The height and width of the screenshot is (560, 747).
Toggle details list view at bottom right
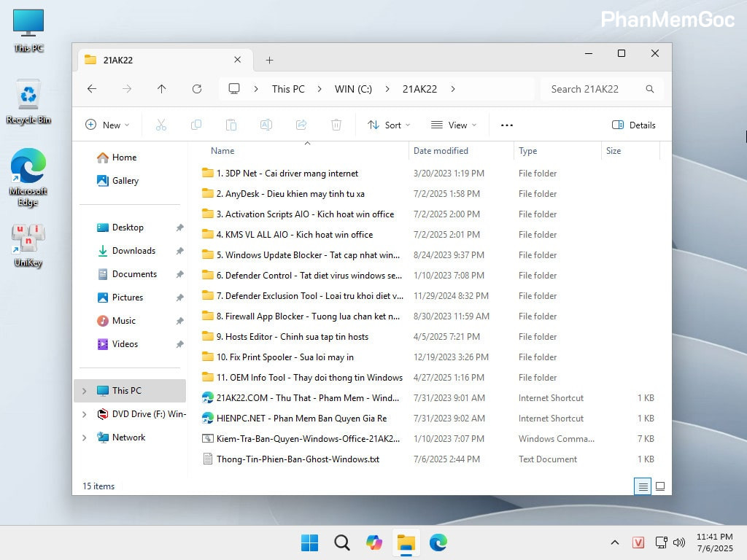click(643, 486)
